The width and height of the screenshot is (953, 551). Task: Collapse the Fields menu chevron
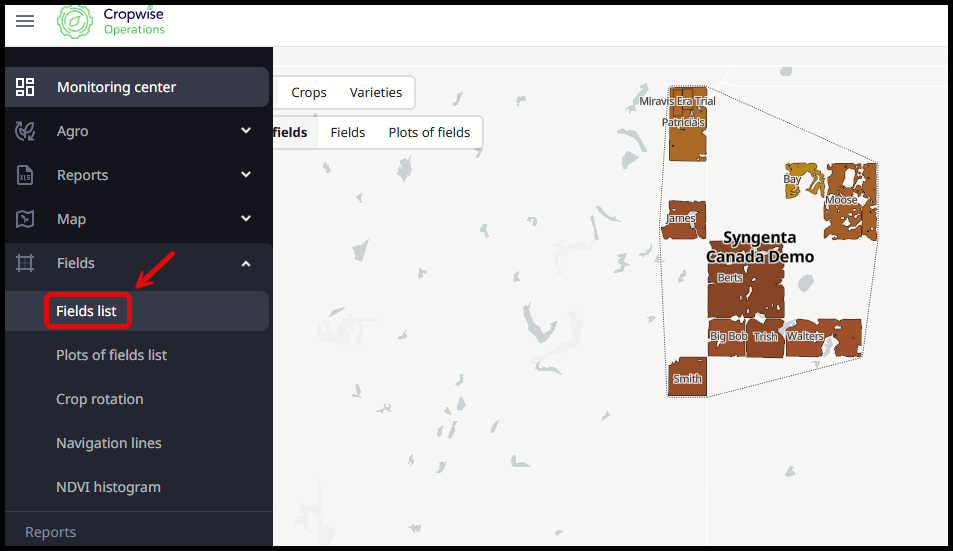[246, 263]
